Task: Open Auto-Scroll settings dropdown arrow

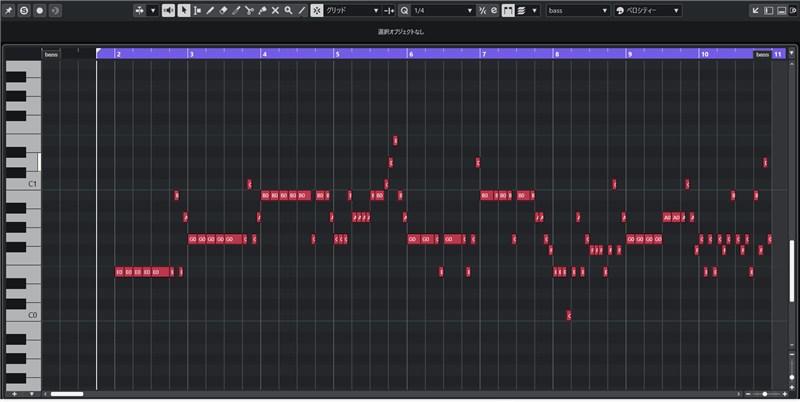Action: click(153, 10)
